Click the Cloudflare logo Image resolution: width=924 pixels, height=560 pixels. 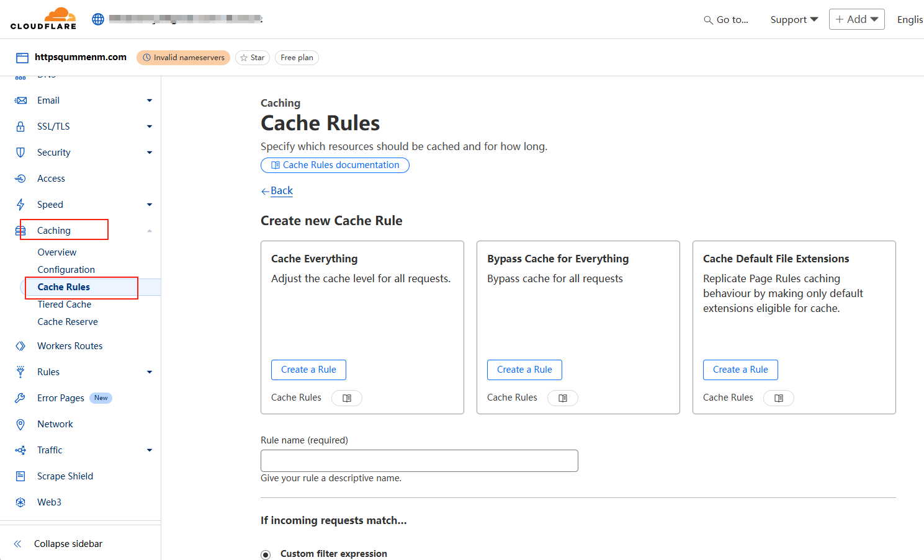(x=43, y=19)
